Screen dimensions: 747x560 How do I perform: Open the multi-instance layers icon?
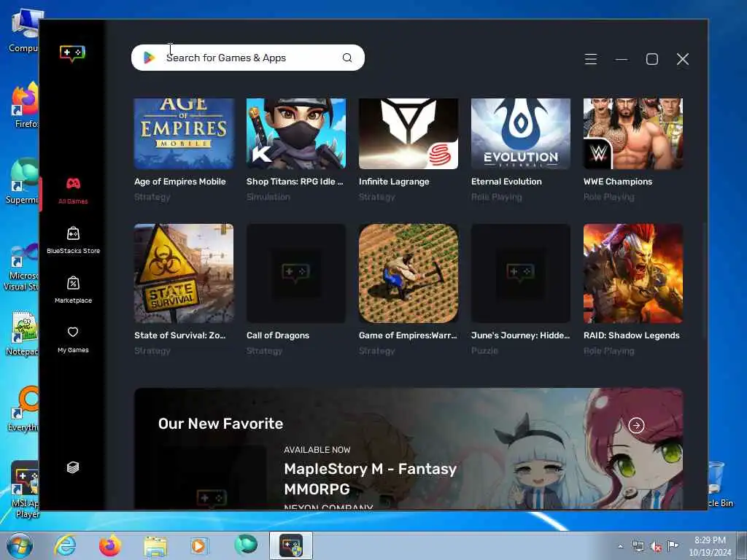pyautogui.click(x=73, y=467)
